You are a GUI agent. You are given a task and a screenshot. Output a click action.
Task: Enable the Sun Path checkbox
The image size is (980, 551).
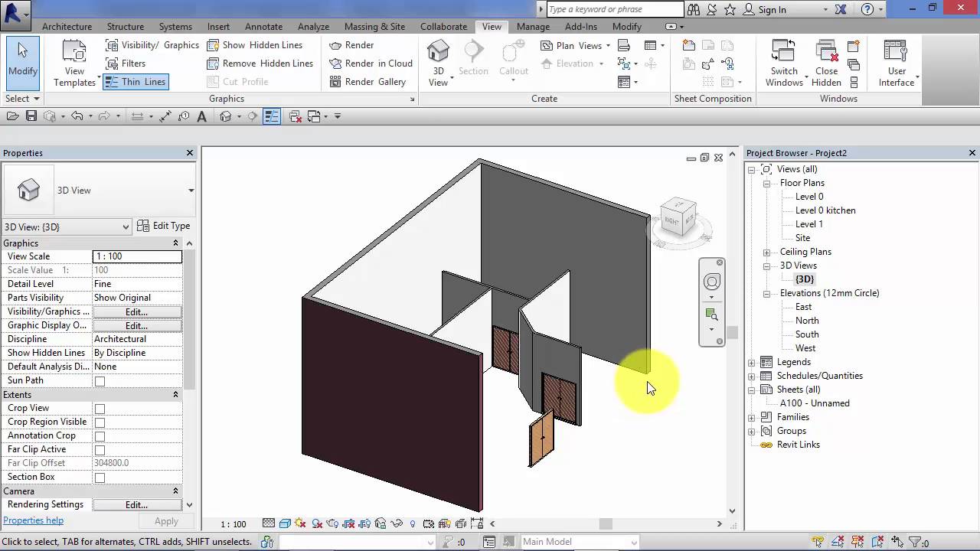[100, 381]
